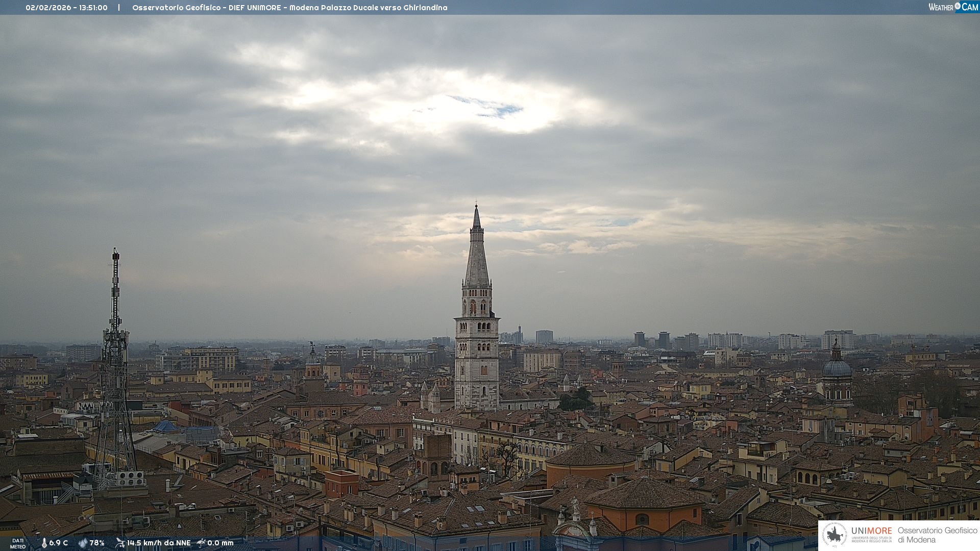Click the Osservatorio Geofisico camera title text

pyautogui.click(x=289, y=8)
